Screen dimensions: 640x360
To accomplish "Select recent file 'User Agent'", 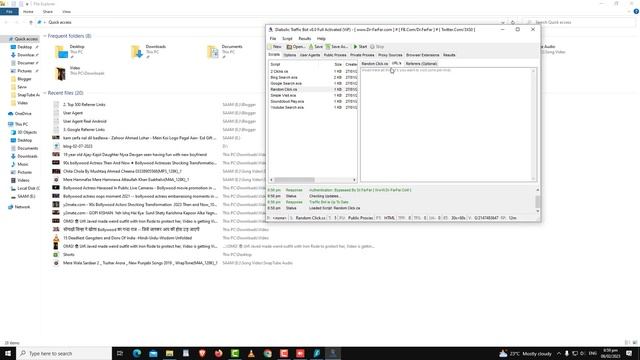I will (x=73, y=113).
